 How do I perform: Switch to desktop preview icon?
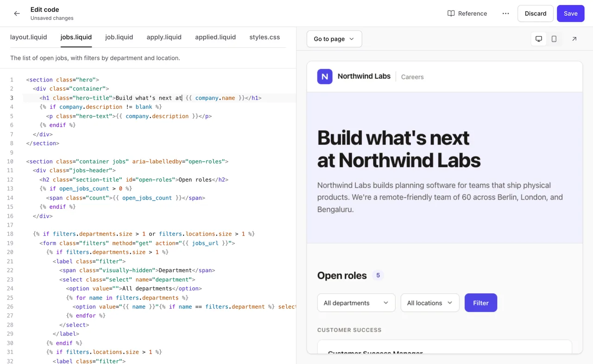[539, 39]
